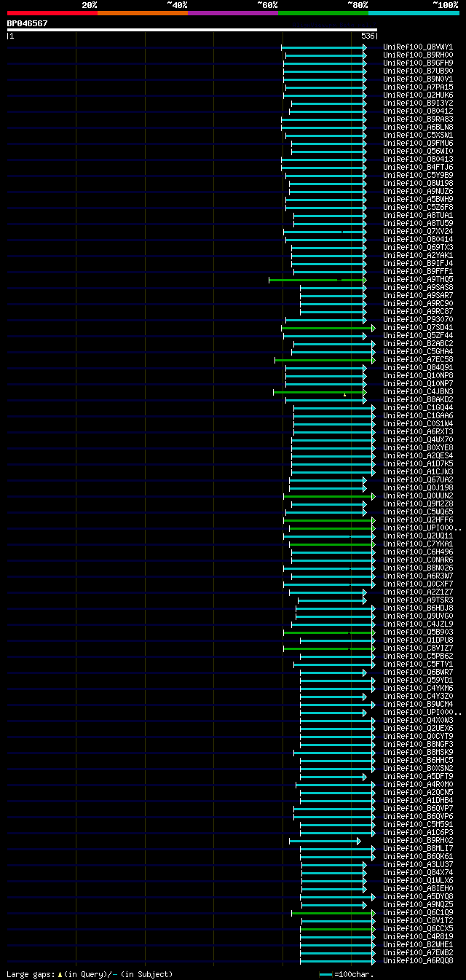
Task: Open hit UniRef100_Q7SD41
Action: click(418, 327)
